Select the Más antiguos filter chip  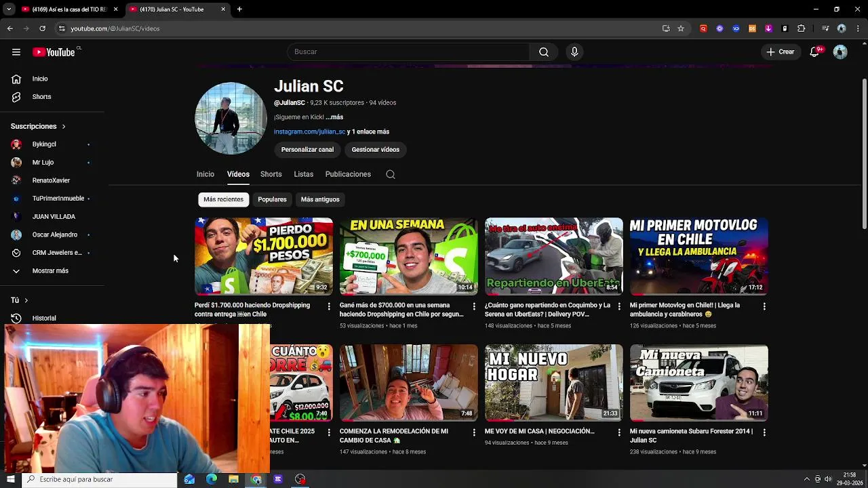[320, 199]
